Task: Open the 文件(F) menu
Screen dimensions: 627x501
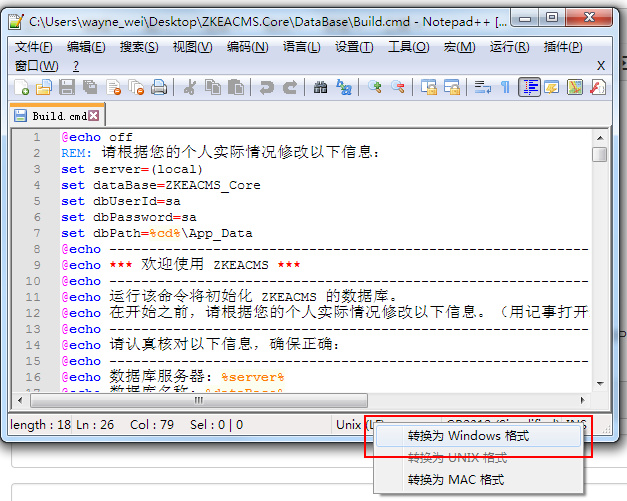Action: [34, 47]
